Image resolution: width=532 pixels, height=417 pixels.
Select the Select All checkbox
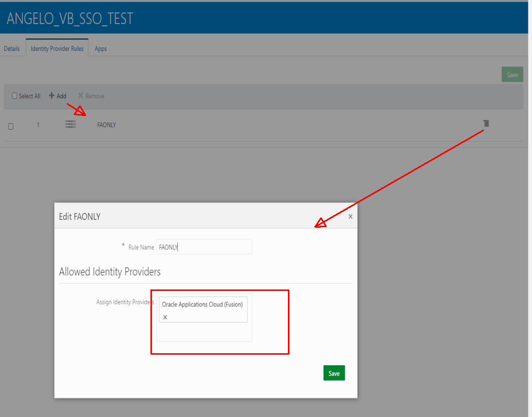point(14,96)
